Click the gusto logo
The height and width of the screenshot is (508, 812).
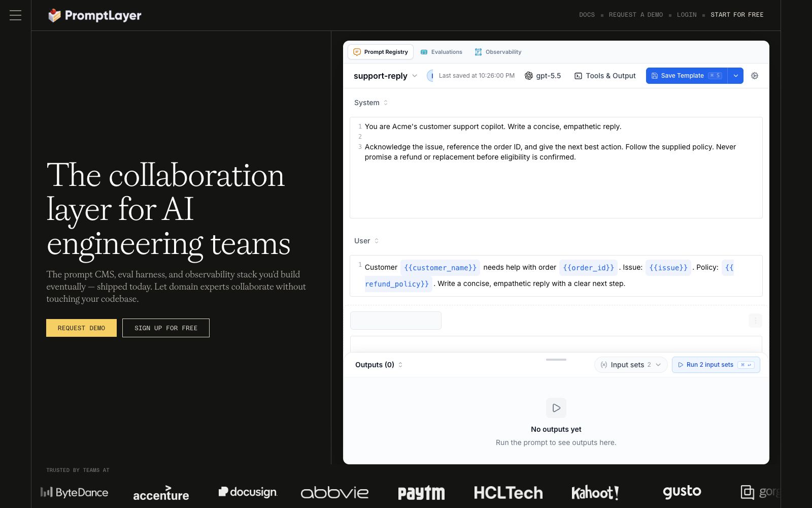pos(682,492)
